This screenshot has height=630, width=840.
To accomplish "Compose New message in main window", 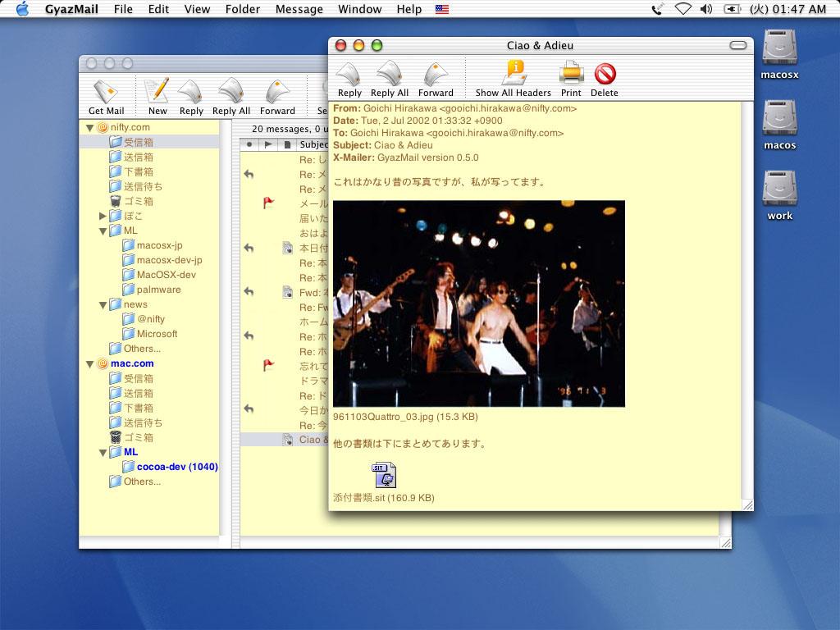I will (x=157, y=97).
